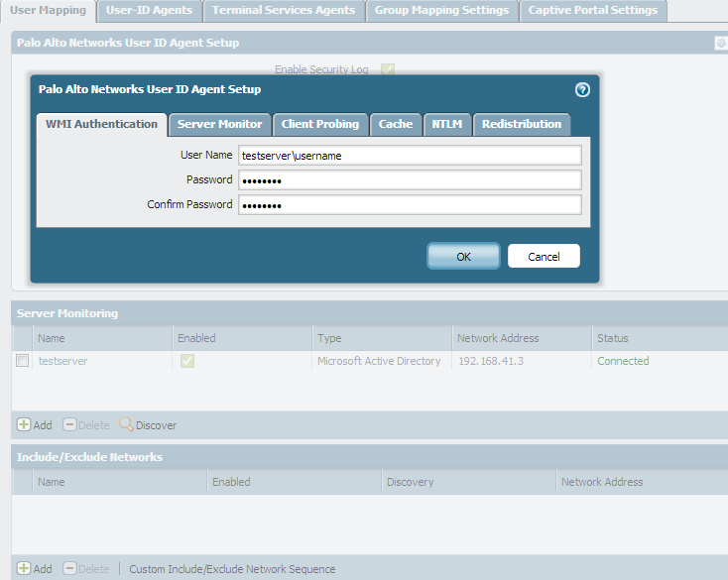This screenshot has width=728, height=580.
Task: Click the Status column header
Action: point(660,338)
